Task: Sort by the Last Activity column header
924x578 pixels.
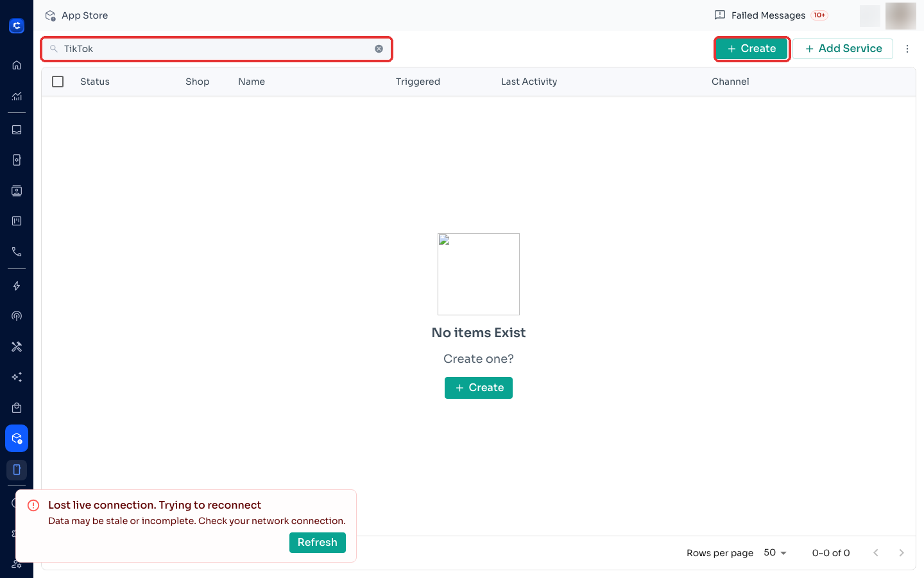Action: pos(529,82)
